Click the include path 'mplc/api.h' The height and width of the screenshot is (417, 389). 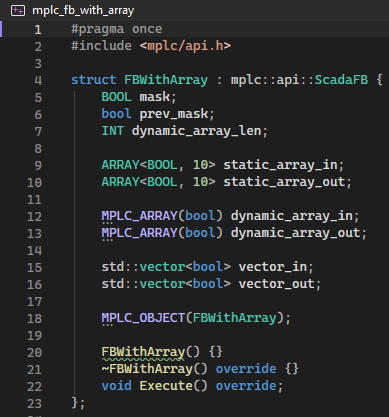(185, 46)
